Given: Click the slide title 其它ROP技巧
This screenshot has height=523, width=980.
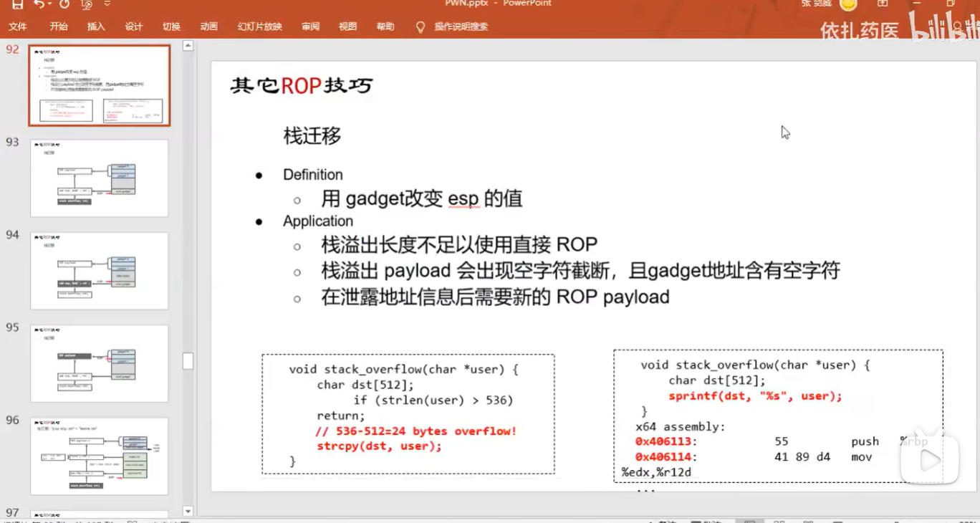Looking at the screenshot, I should tap(302, 85).
